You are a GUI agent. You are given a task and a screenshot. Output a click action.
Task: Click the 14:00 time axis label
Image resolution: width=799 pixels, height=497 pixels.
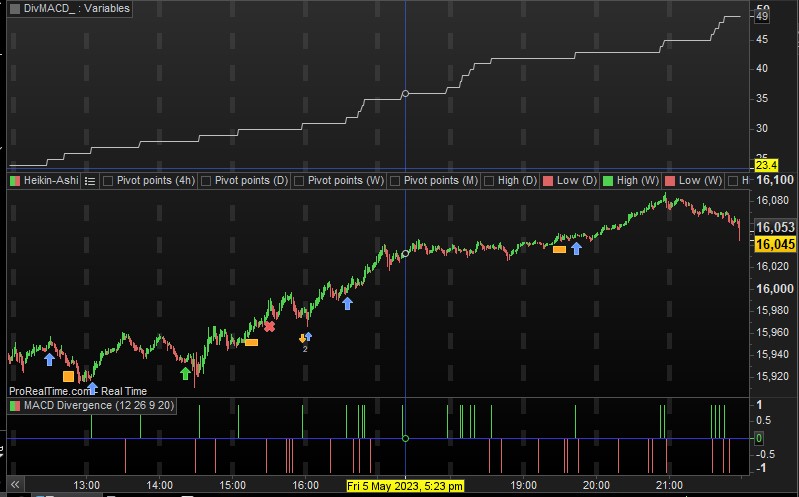[159, 485]
